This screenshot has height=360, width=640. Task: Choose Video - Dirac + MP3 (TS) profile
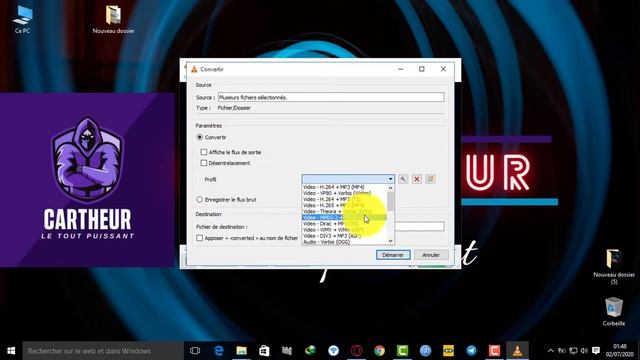click(x=344, y=224)
